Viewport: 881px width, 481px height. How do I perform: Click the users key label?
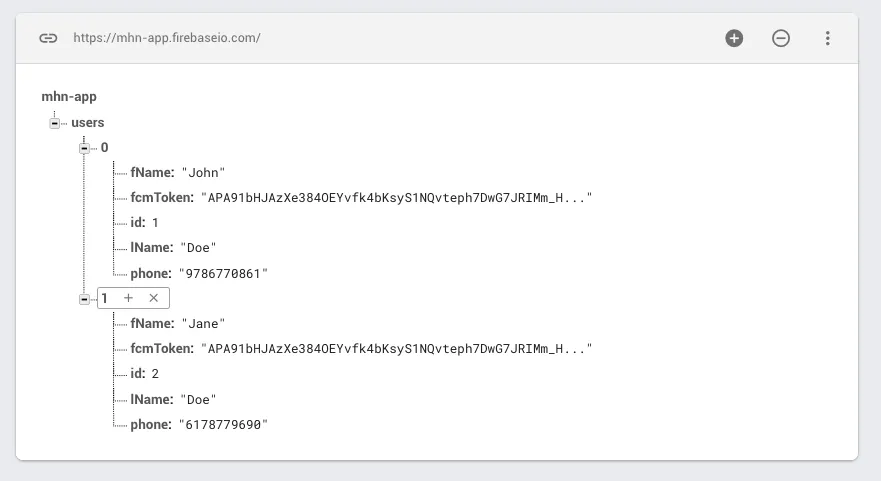coord(88,123)
